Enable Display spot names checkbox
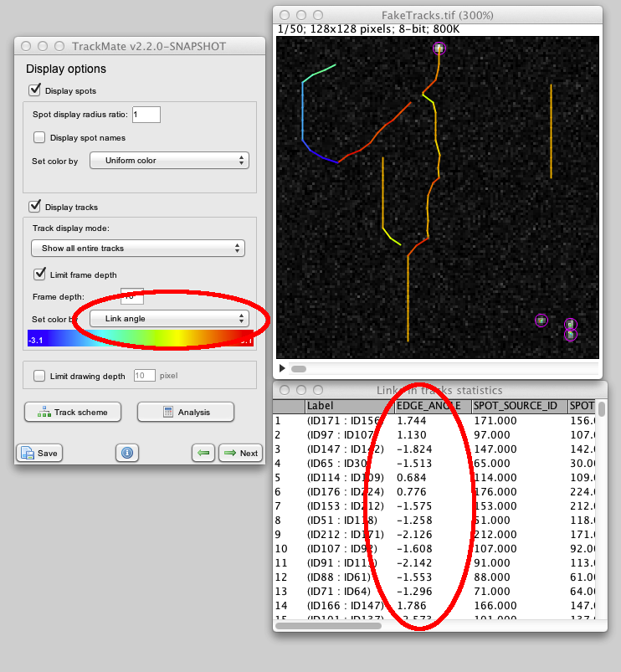 [x=39, y=137]
